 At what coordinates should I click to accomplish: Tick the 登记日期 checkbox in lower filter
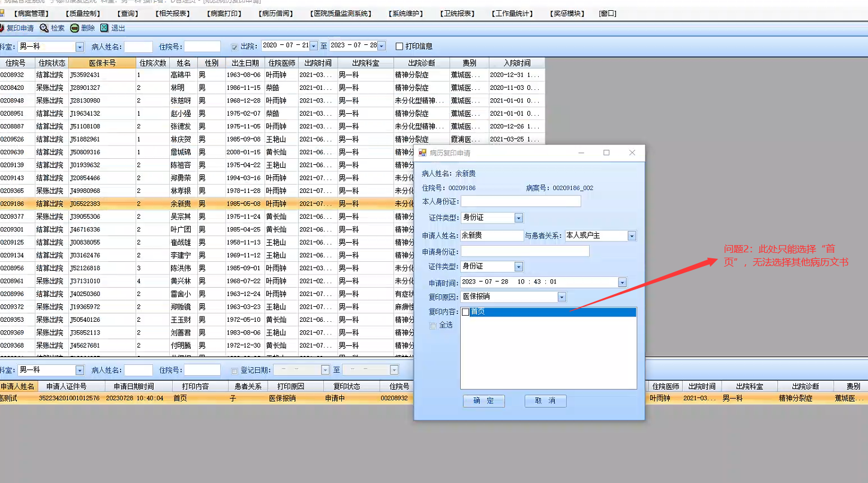coord(235,370)
